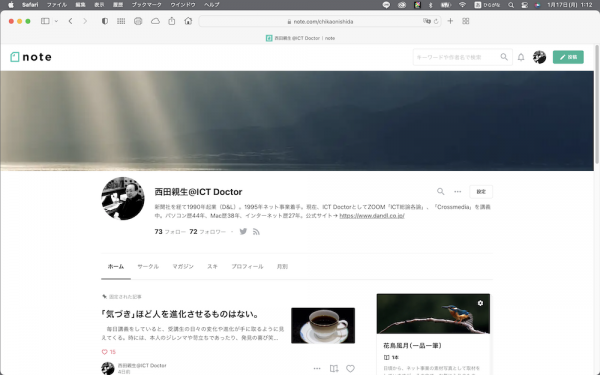Go forward to the next page
This screenshot has height=375, width=600.
point(85,21)
